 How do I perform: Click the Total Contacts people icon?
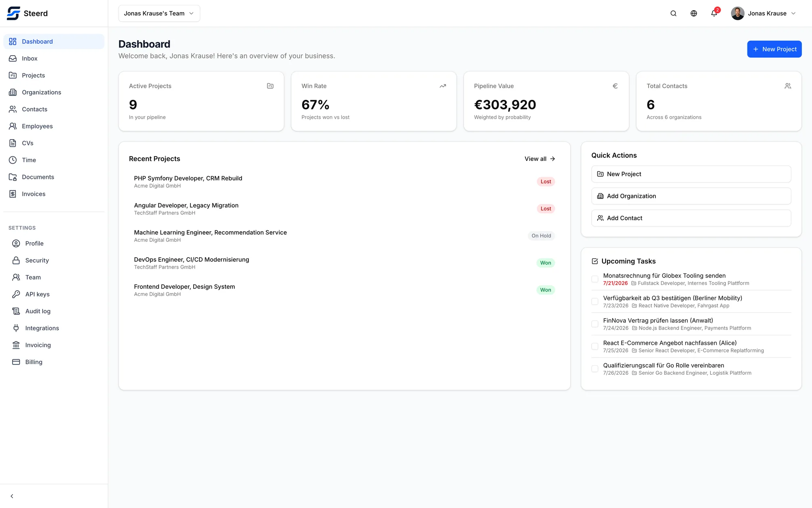pyautogui.click(x=788, y=86)
